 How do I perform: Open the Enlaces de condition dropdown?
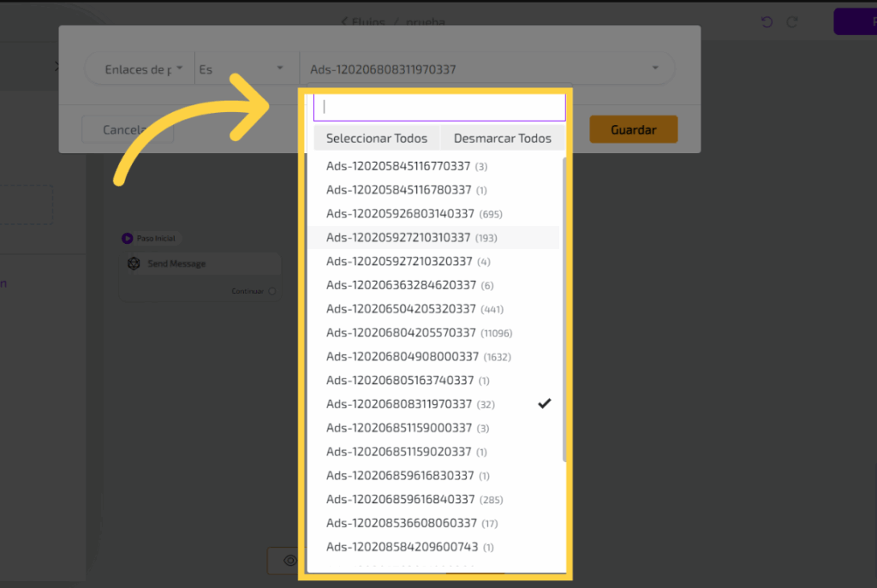pos(140,69)
